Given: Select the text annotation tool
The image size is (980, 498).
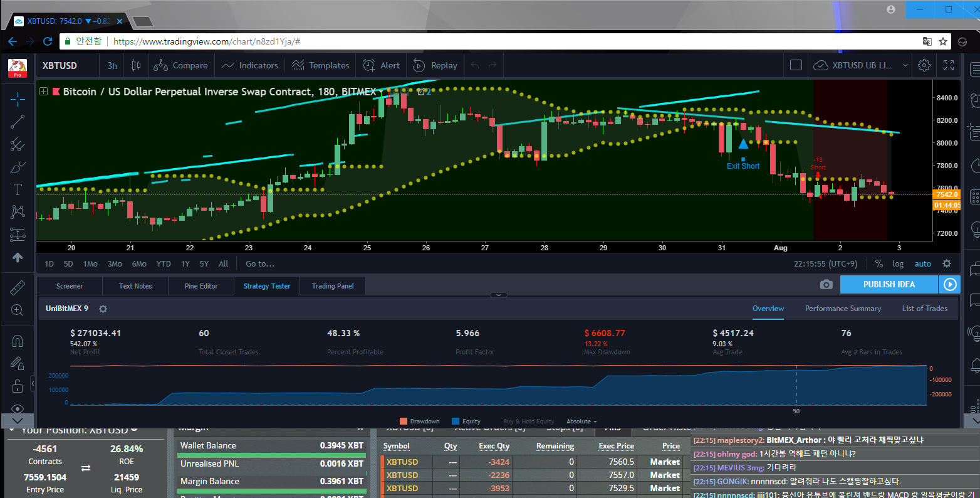Looking at the screenshot, I should point(18,189).
